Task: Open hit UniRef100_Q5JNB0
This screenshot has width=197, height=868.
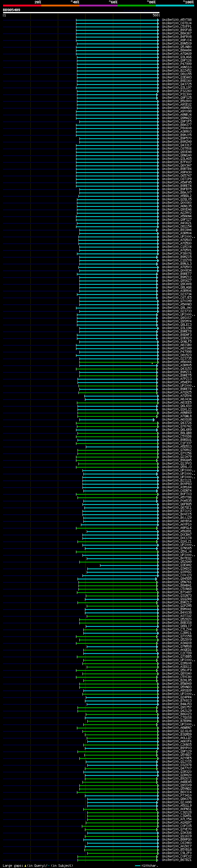Action: pos(177,47)
